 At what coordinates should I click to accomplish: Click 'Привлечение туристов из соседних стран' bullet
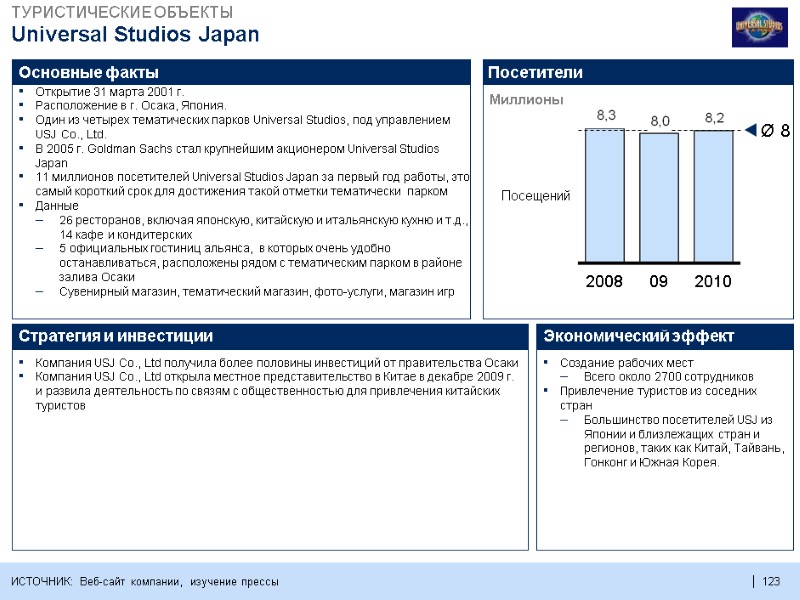click(x=658, y=398)
